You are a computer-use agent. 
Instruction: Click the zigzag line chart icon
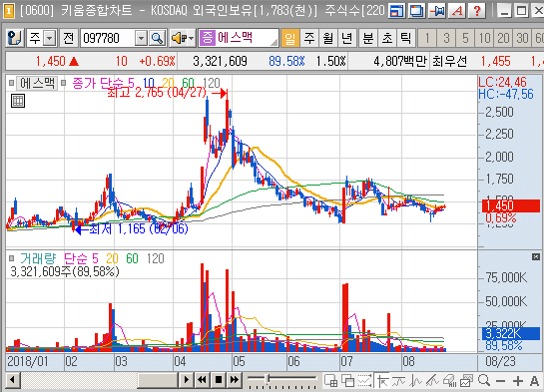pos(415,381)
